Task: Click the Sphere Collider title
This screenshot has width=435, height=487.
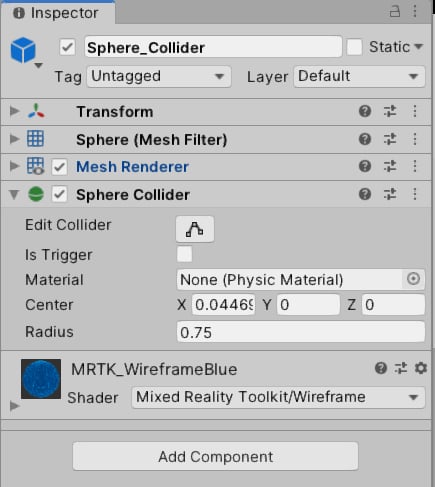Action: click(x=133, y=195)
